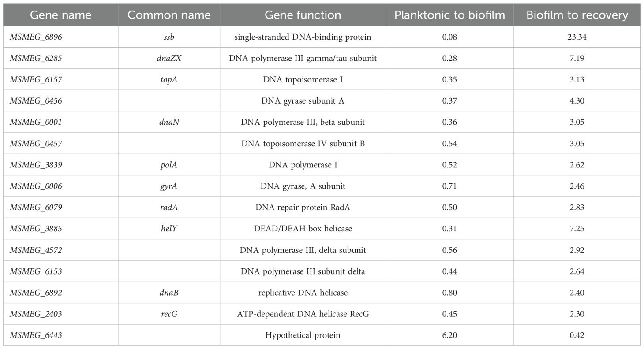Select the MSMEG_0456 gene name cell

click(35, 101)
